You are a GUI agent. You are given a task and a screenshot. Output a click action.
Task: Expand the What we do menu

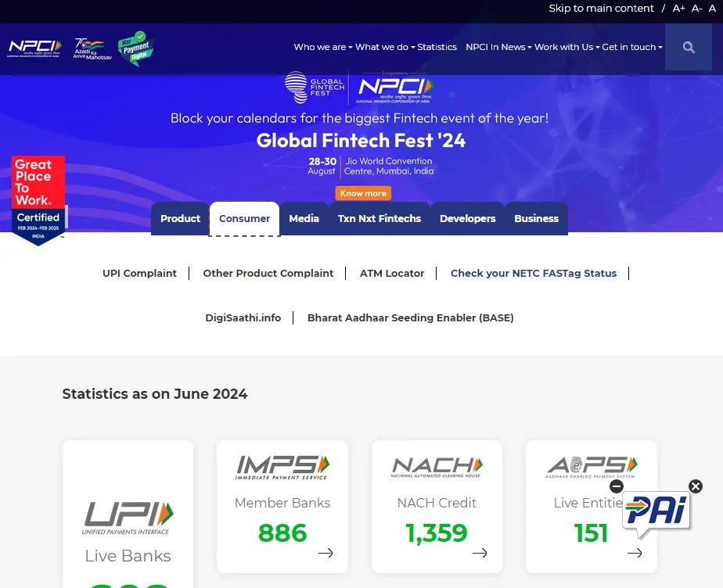point(385,47)
